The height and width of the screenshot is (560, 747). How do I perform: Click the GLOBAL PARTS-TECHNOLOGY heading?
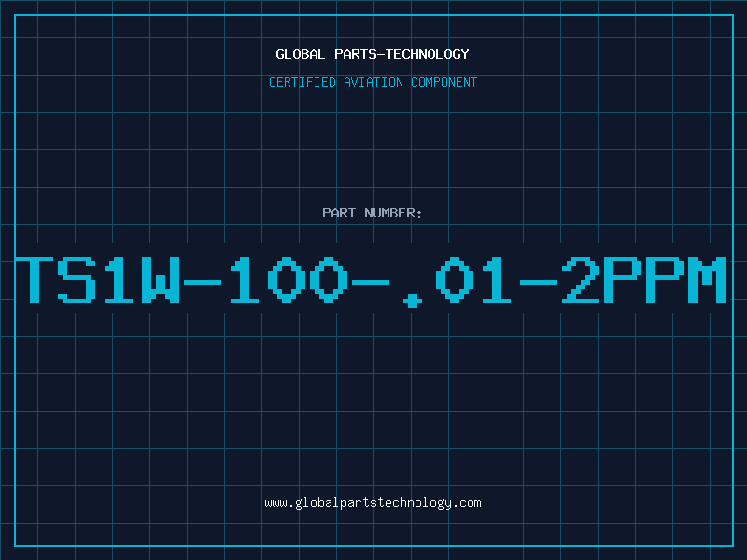pos(373,54)
